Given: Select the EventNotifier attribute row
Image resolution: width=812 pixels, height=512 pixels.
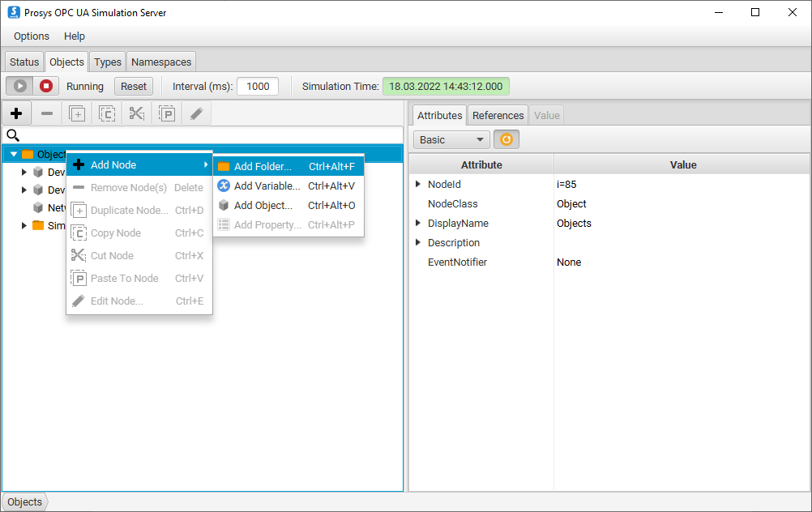Looking at the screenshot, I should pos(609,262).
